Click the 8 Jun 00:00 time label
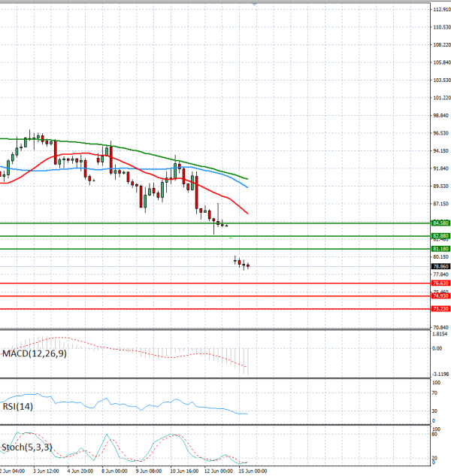 (x=114, y=471)
